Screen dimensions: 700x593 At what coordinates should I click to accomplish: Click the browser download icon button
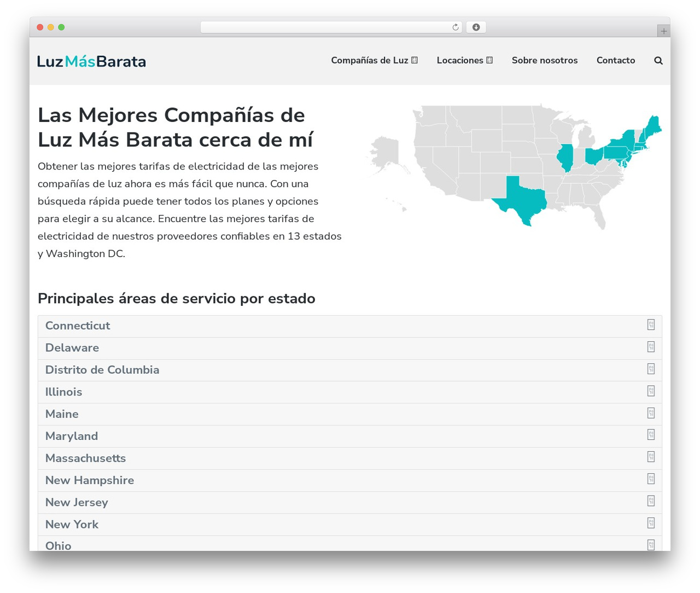(x=476, y=27)
